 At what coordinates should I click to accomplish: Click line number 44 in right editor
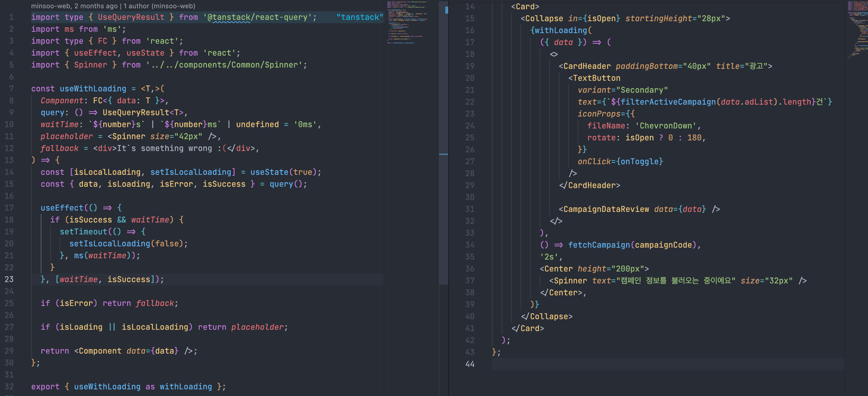tap(469, 364)
